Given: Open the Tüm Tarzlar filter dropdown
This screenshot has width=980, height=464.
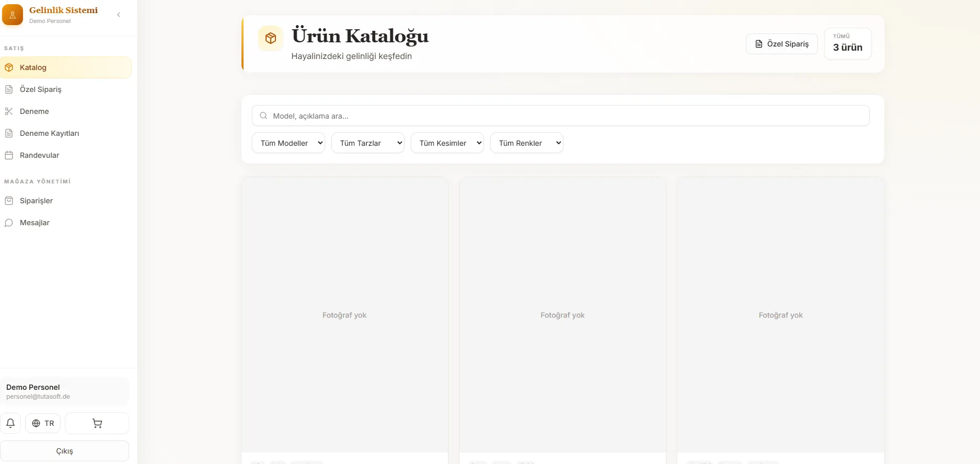Looking at the screenshot, I should point(368,143).
